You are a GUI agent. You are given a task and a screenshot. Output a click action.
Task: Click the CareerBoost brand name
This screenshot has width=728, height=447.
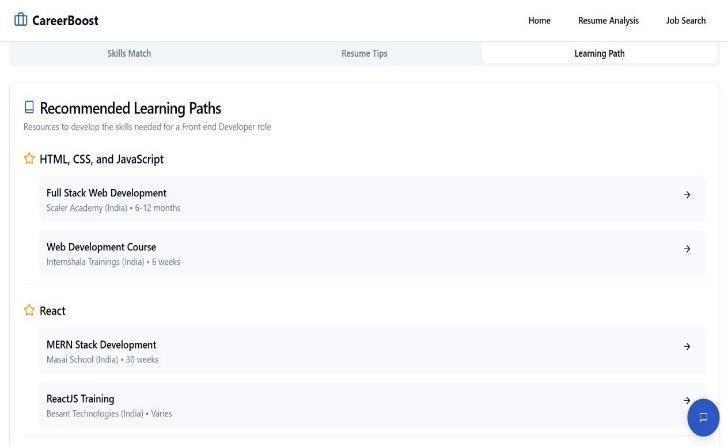[65, 20]
